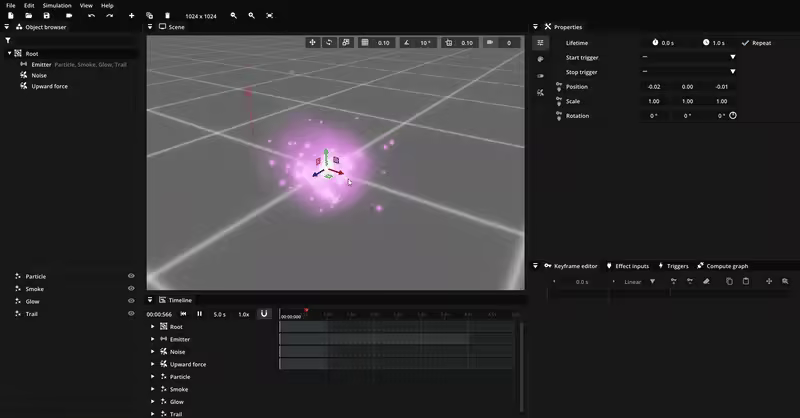Click the undo arrow in the toolbar
Image resolution: width=800 pixels, height=418 pixels.
(91, 16)
